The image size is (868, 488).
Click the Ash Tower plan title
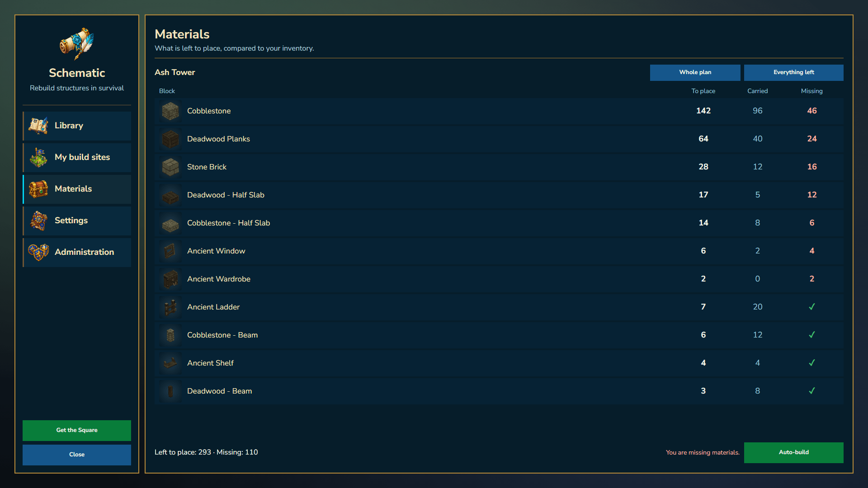tap(175, 72)
